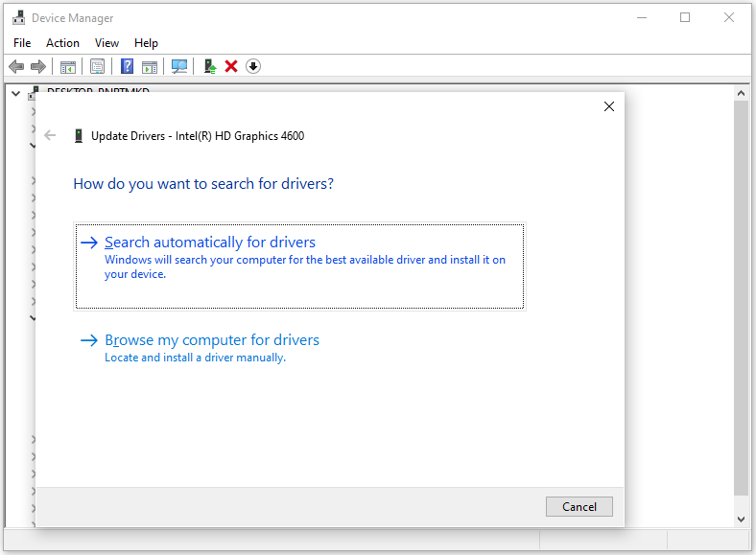The height and width of the screenshot is (555, 756).
Task: Scan for hardware changes monitor icon
Action: click(179, 66)
